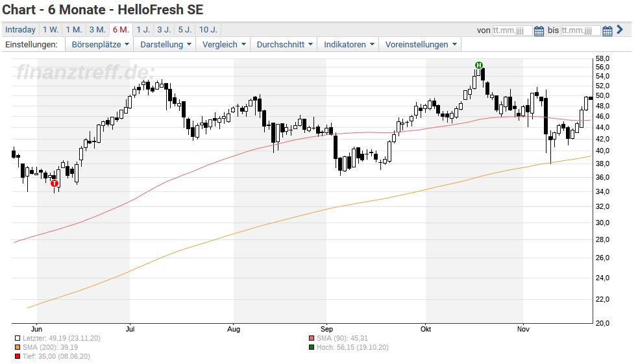Click the red Tief legend swatch

coord(18,357)
